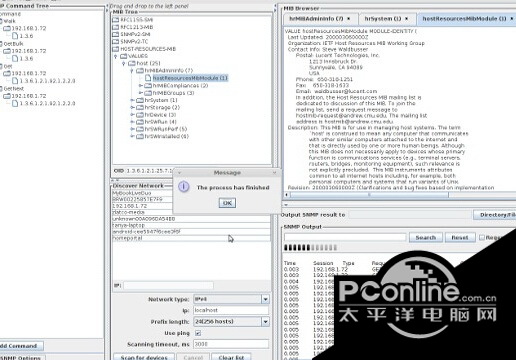The width and height of the screenshot is (516, 360).
Task: Click the hrSystem (1) folder icon in tree
Action: pos(140,100)
